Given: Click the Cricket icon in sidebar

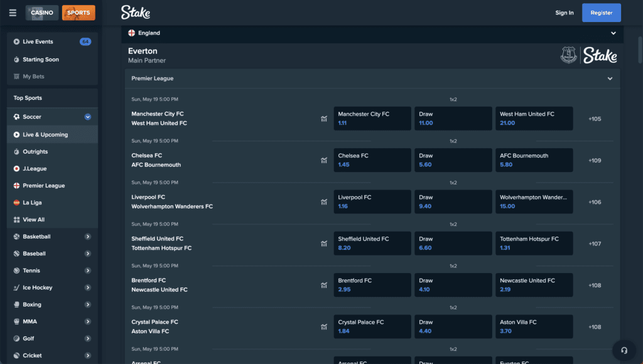Looking at the screenshot, I should click(16, 355).
